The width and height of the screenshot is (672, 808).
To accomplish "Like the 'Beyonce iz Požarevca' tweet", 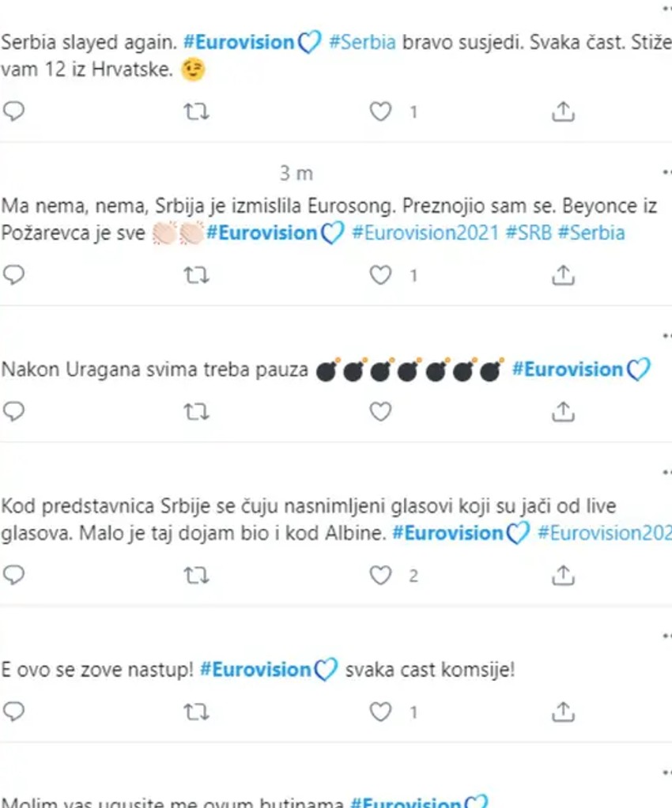I will 381,275.
